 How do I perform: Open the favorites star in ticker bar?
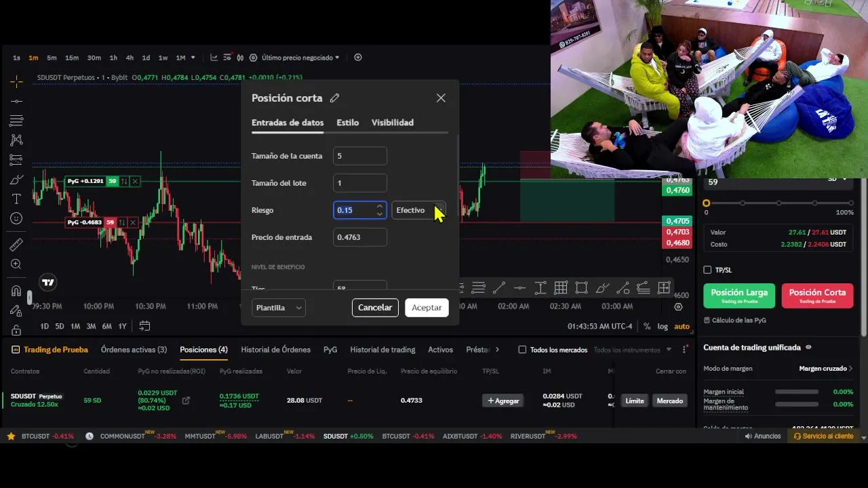[11, 436]
